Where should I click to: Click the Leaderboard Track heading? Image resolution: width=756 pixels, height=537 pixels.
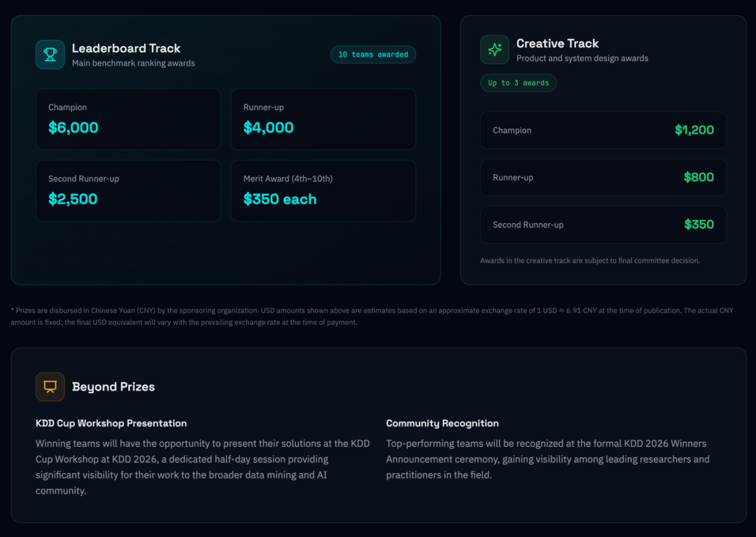click(x=126, y=48)
